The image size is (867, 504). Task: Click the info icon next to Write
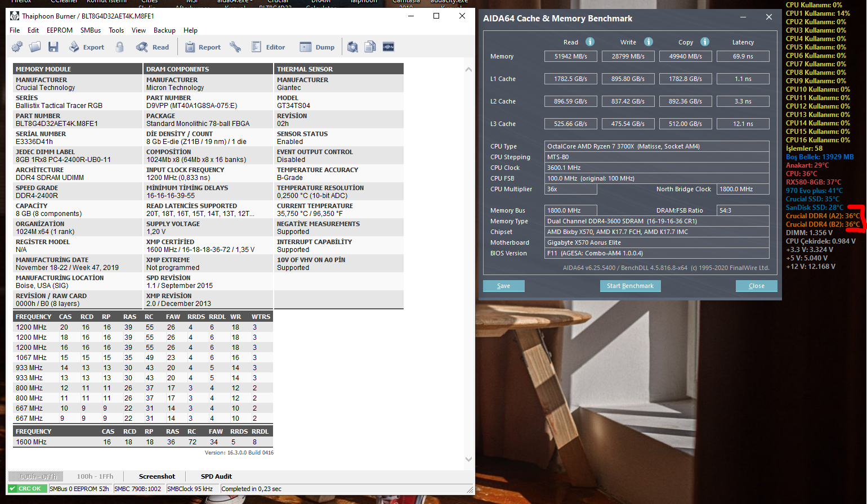pyautogui.click(x=649, y=42)
